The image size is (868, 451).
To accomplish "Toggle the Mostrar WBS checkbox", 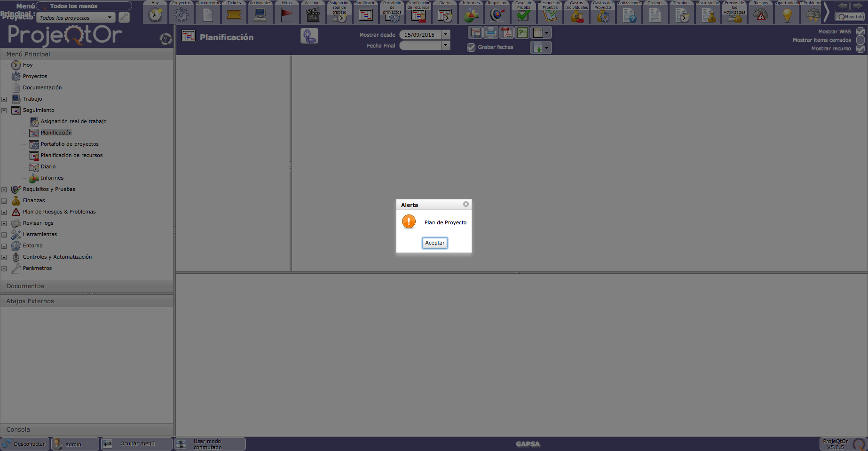I will [x=860, y=32].
